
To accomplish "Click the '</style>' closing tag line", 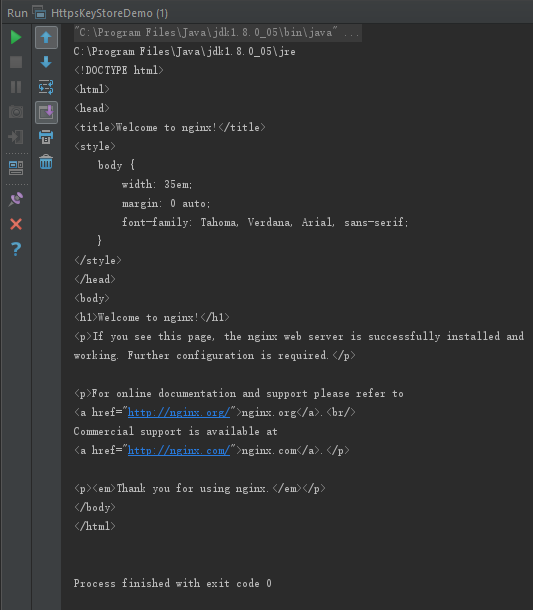I will click(x=98, y=260).
